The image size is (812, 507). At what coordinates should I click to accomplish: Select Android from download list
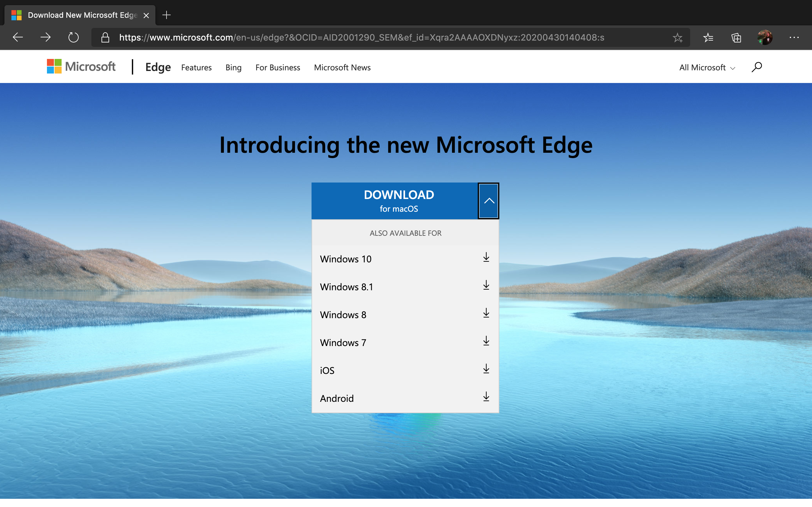pyautogui.click(x=405, y=398)
